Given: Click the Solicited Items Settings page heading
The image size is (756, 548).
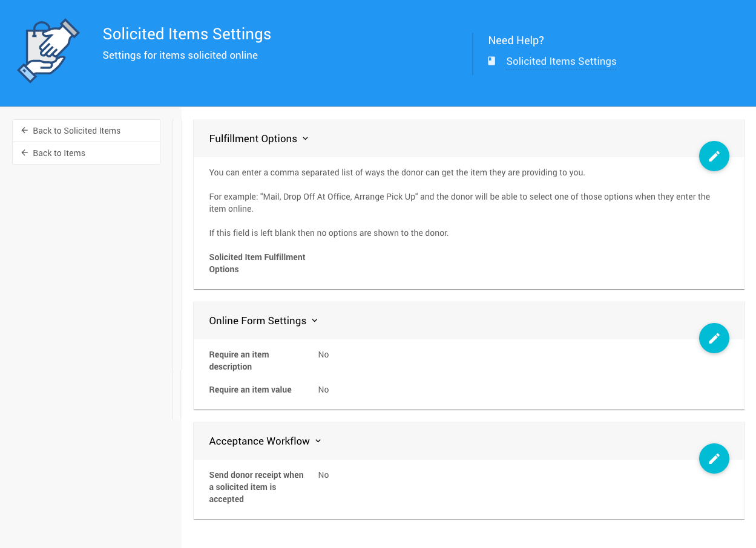Looking at the screenshot, I should tap(186, 34).
